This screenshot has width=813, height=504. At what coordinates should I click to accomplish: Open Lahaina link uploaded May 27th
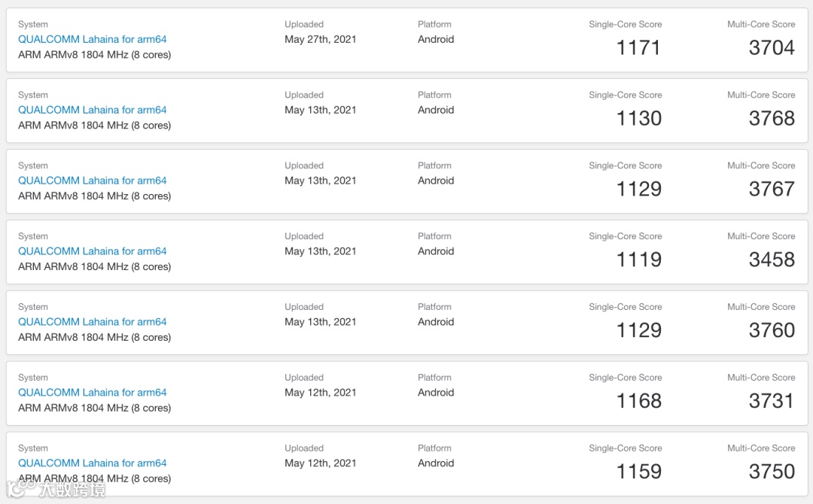click(x=93, y=39)
